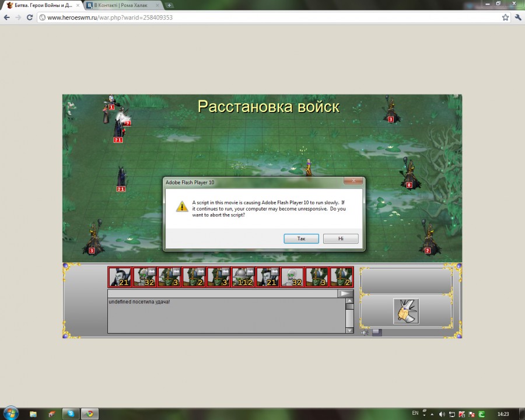Bookmark this page with the star icon

click(505, 17)
